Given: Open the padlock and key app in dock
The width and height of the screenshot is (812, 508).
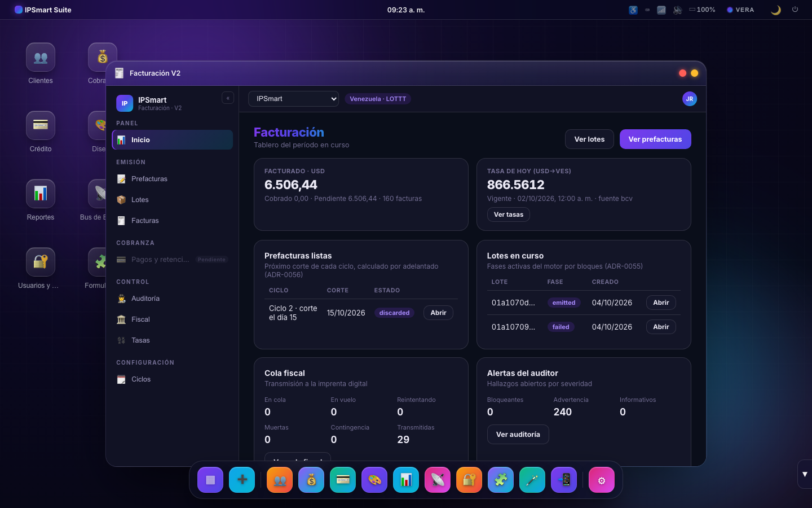Looking at the screenshot, I should click(x=469, y=480).
